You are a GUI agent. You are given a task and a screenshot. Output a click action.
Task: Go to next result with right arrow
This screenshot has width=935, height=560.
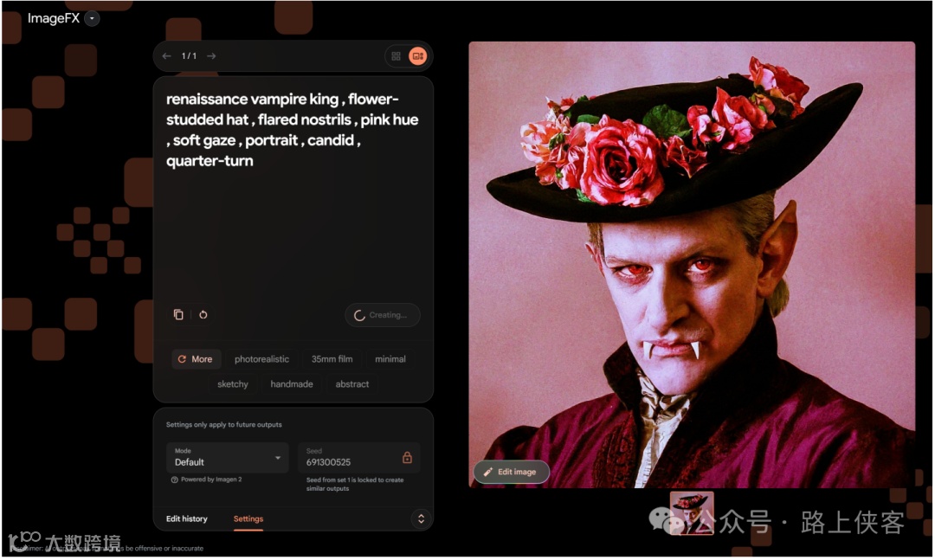click(211, 56)
